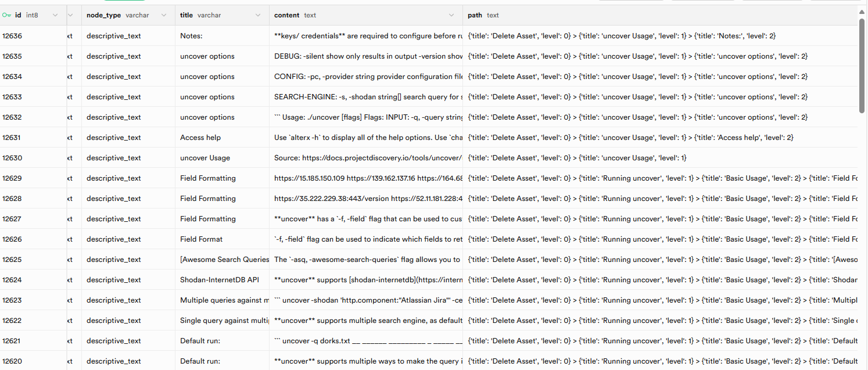Click content cell starting 'The `-asq, -awesome-search-queries`'

tap(366, 260)
